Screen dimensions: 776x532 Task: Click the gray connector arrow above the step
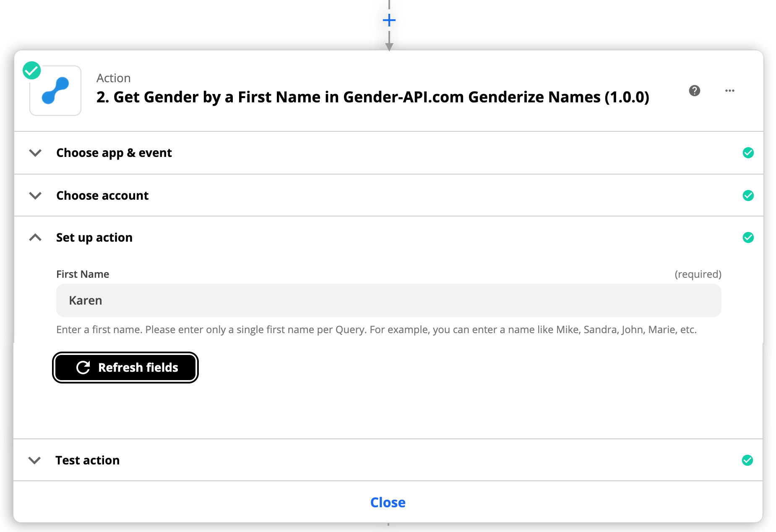tap(389, 44)
